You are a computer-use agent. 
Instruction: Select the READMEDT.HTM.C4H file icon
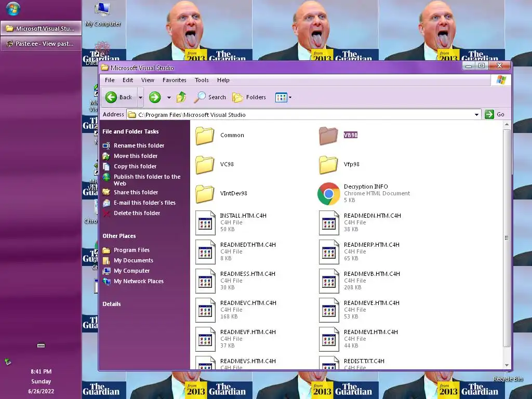[x=205, y=252]
